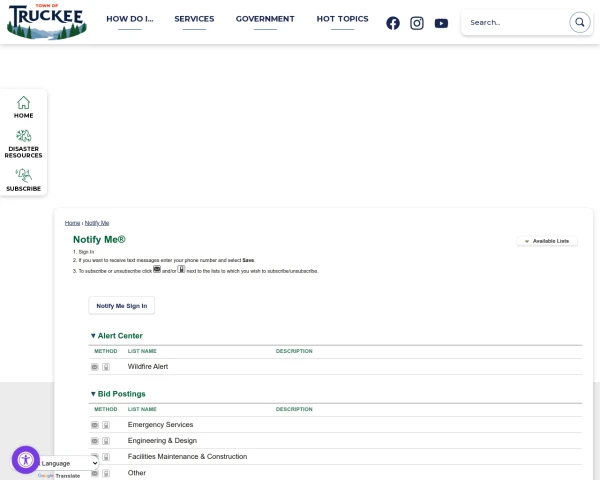Screen dimensions: 600x480
Task: Open the Available Lists dropdown
Action: pos(547,241)
